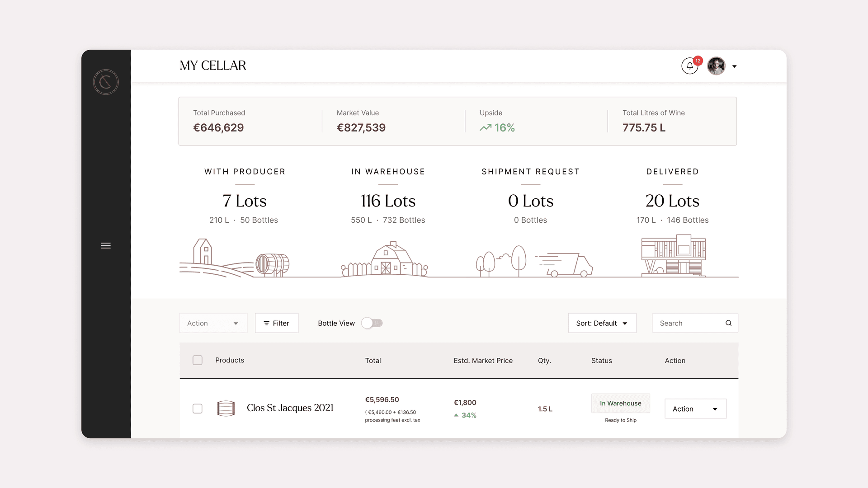Check the select-all Products checkbox
Viewport: 868px width, 488px height.
(198, 360)
